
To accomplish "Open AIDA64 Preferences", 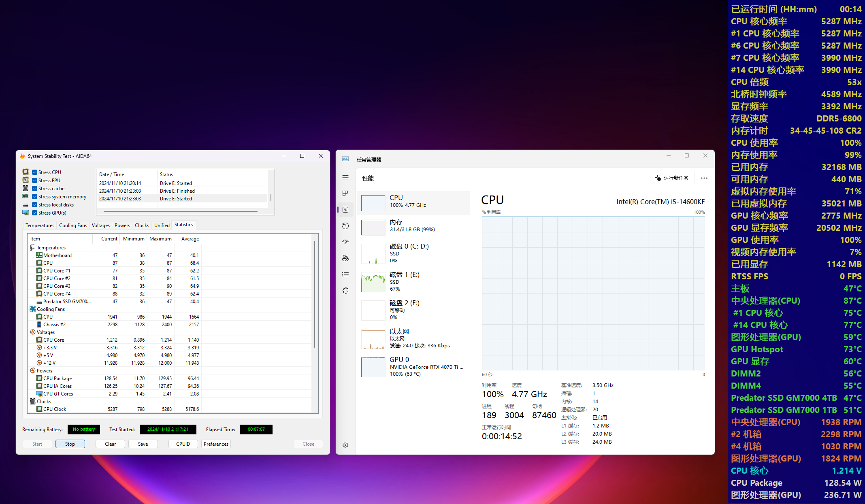I will pos(216,444).
